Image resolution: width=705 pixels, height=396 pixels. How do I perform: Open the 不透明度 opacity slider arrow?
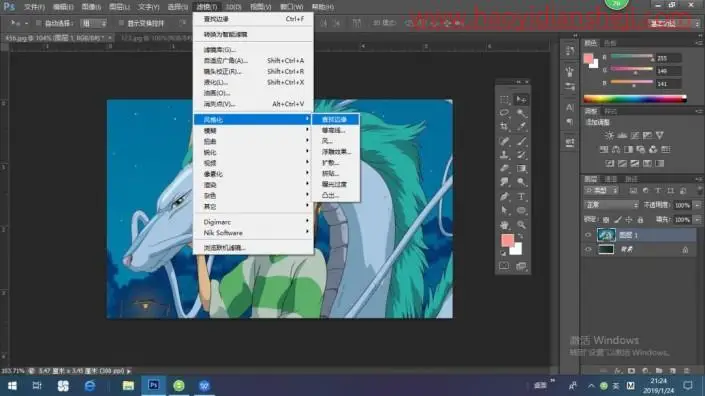697,205
